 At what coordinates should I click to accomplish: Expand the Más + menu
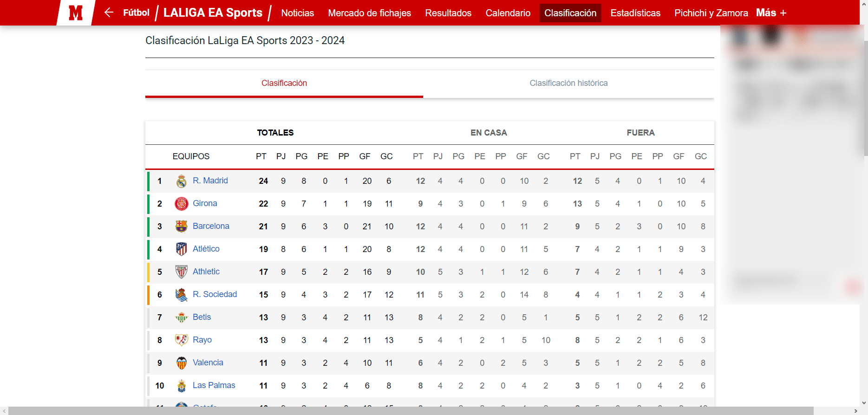pos(771,13)
